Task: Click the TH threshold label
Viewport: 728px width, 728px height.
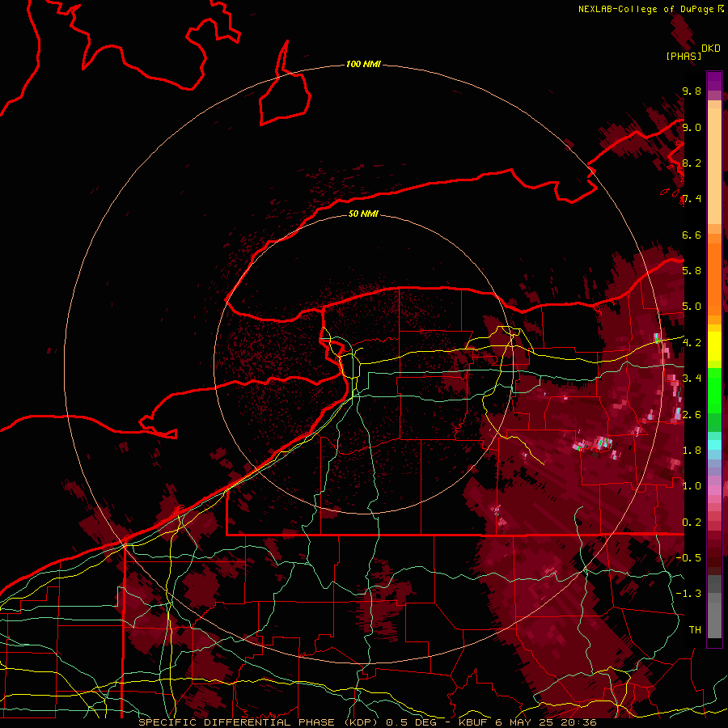Action: pos(695,629)
